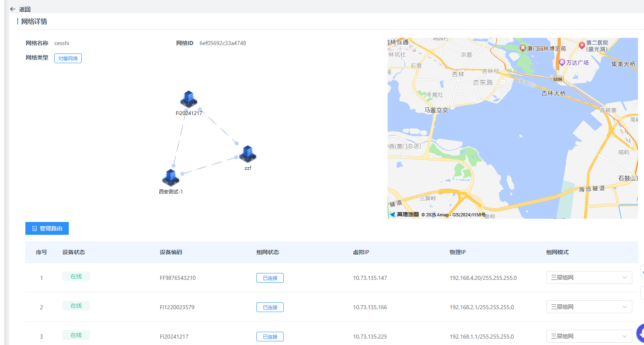The image size is (644, 345).
Task: Select the zzf device node icon
Action: [248, 154]
